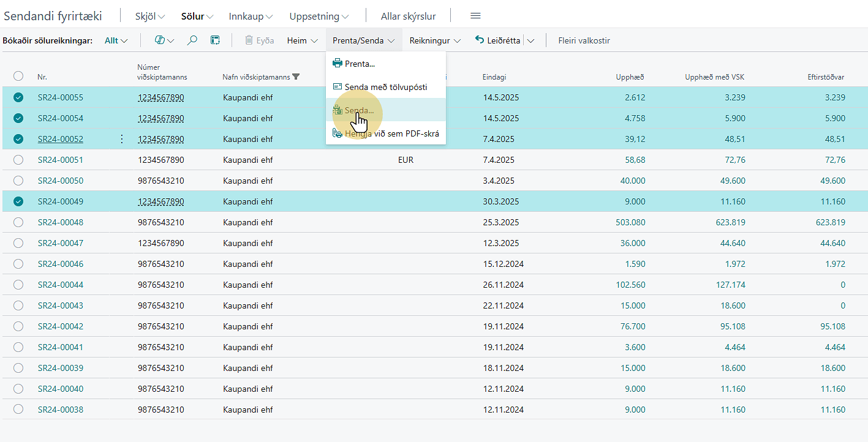The width and height of the screenshot is (868, 442).
Task: Click customer number in row SR24-00040
Action: tap(160, 389)
